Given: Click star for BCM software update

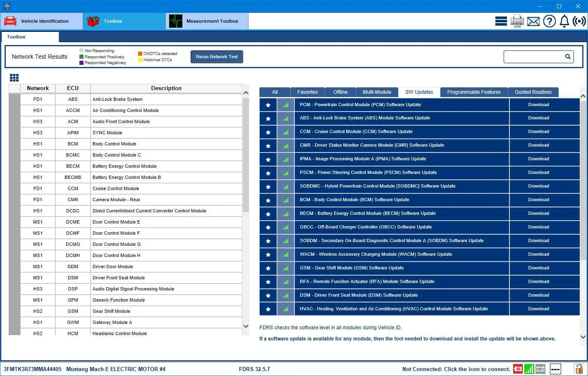Looking at the screenshot, I should [268, 200].
